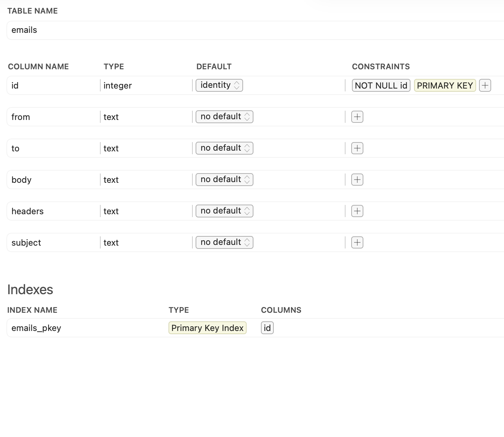The height and width of the screenshot is (437, 504).
Task: Open the identity default dropdown for id
Action: (219, 85)
